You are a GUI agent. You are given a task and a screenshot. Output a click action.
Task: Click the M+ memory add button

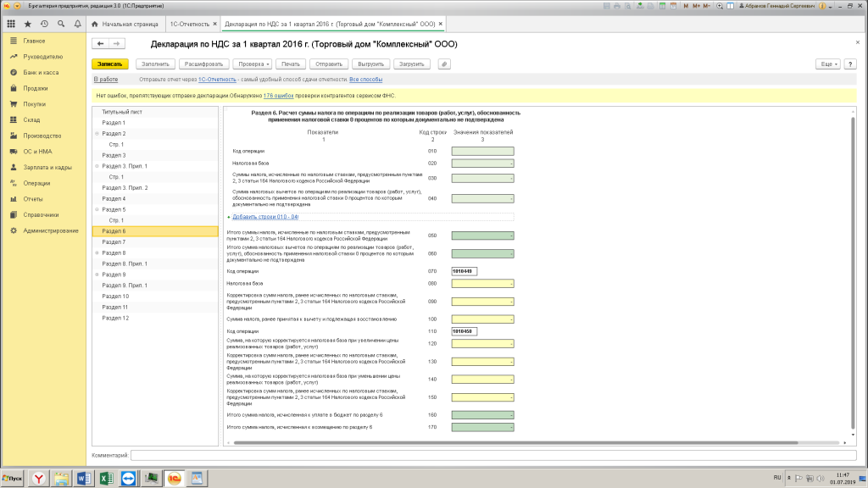click(697, 6)
